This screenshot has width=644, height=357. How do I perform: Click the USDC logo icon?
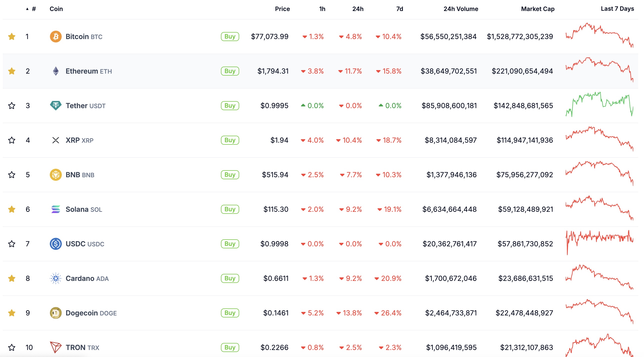pos(56,244)
